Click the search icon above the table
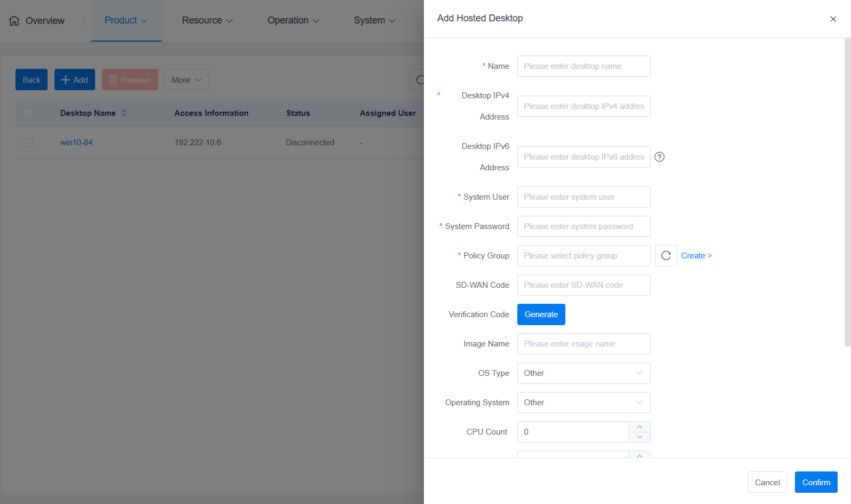 420,80
